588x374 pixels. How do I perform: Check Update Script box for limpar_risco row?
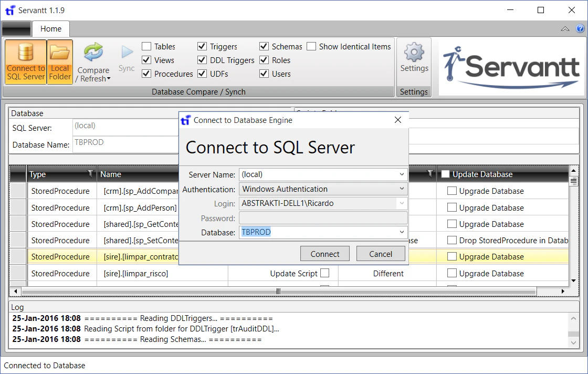point(325,273)
